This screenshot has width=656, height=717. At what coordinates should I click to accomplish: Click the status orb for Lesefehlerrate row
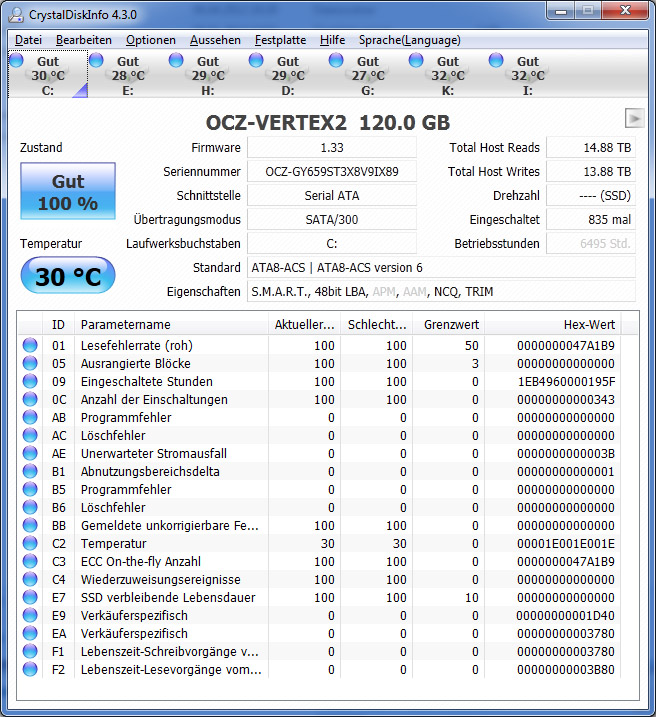click(x=30, y=345)
